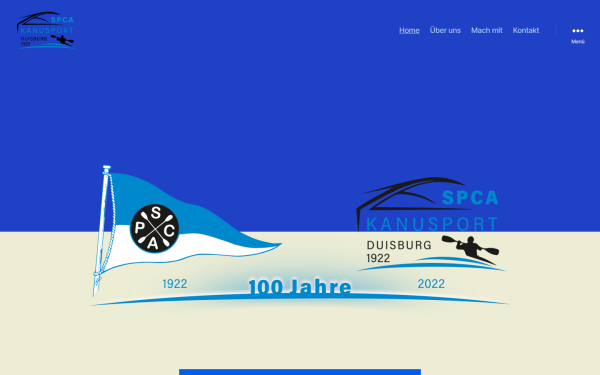
Task: Click the blue banner at page bottom
Action: (x=300, y=372)
